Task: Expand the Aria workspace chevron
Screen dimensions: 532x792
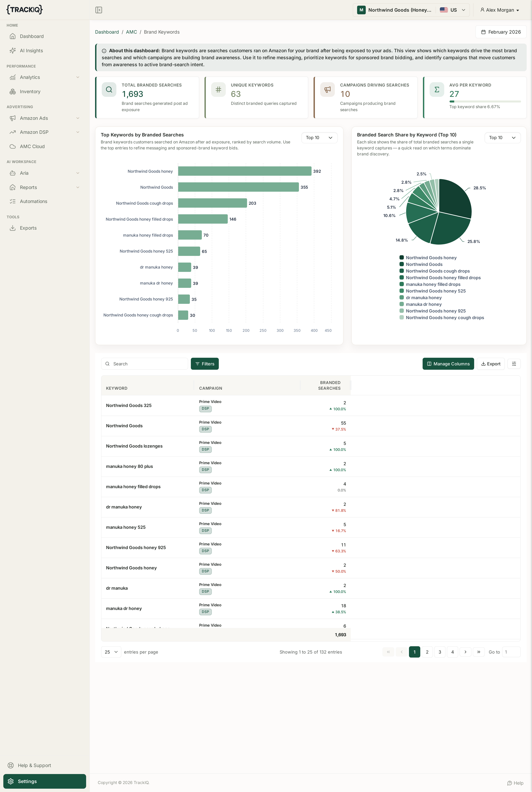Action: [x=78, y=173]
